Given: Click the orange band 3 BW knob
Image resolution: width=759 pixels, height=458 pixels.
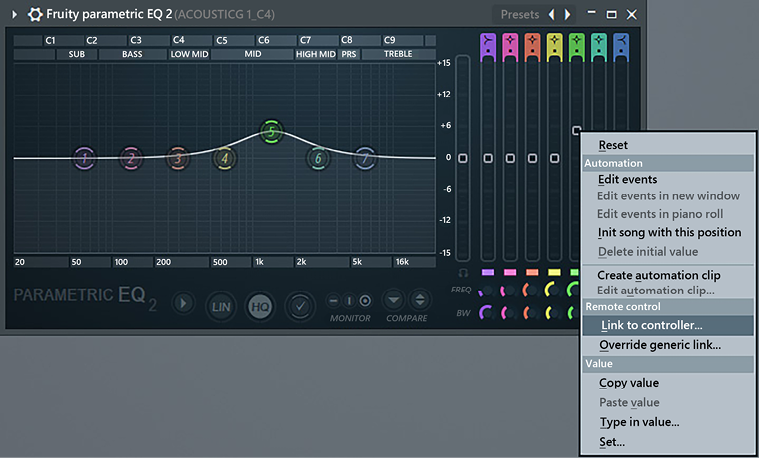Looking at the screenshot, I should pos(531,313).
